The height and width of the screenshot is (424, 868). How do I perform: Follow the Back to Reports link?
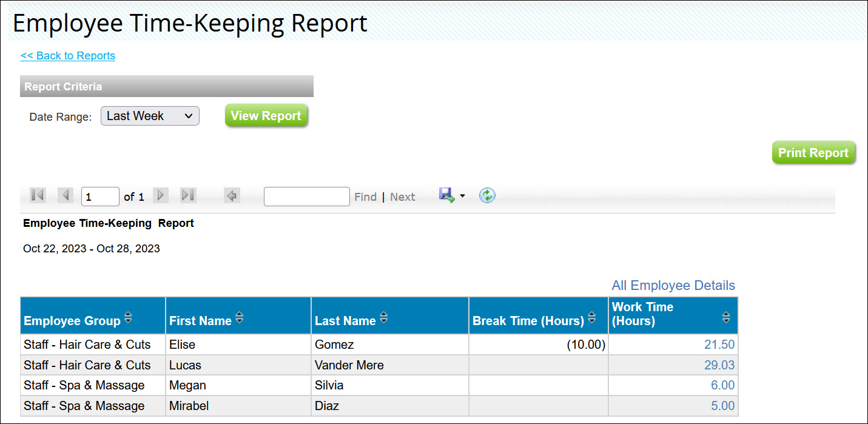pos(67,55)
